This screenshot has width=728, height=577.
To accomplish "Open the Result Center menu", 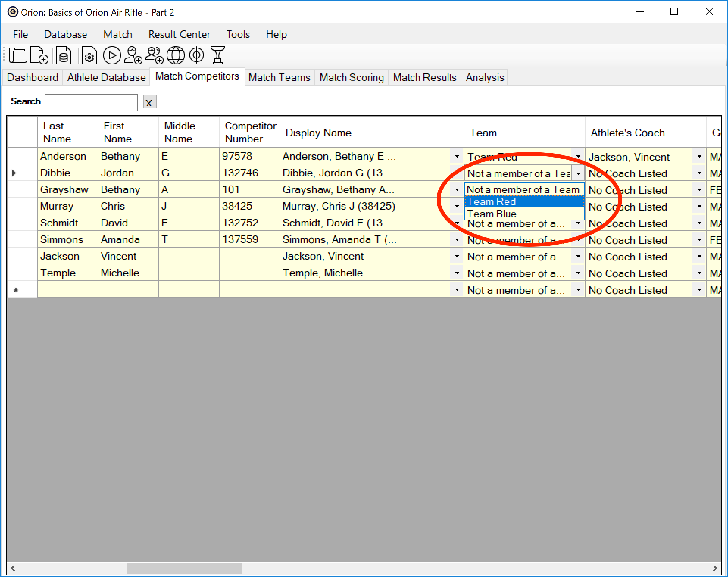I will pos(179,34).
